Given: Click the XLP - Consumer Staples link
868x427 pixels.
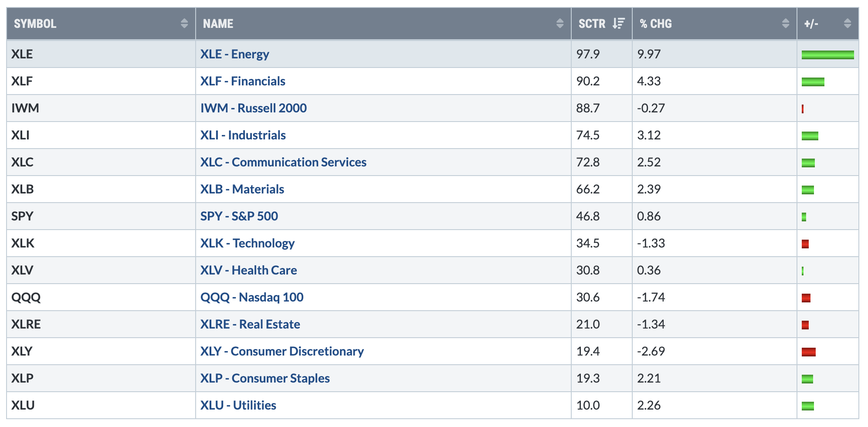Looking at the screenshot, I should pos(265,378).
